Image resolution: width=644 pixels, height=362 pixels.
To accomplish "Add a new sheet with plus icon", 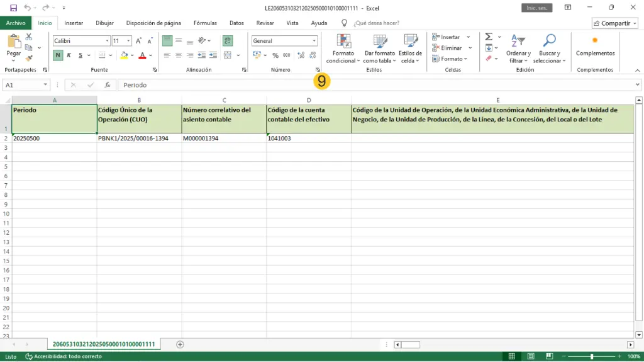I will 180,344.
